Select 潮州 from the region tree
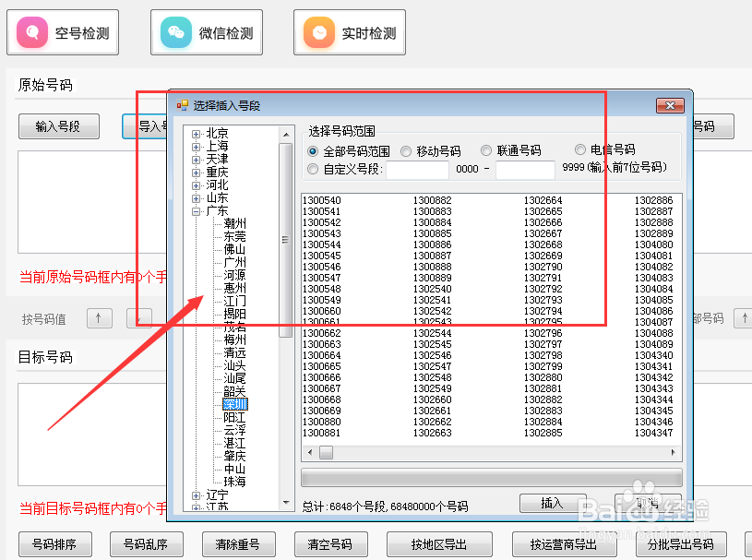This screenshot has width=752, height=560. (x=234, y=223)
